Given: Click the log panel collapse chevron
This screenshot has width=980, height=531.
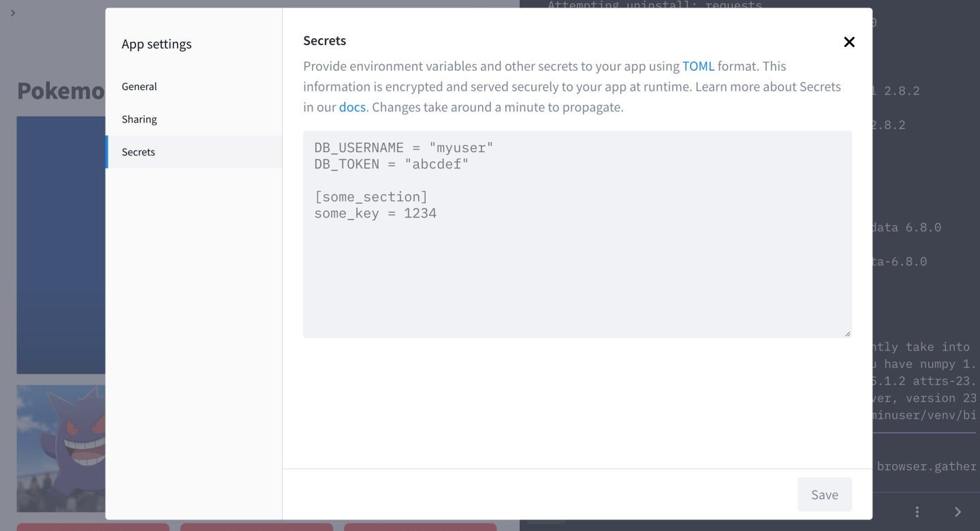Looking at the screenshot, I should [x=958, y=512].
